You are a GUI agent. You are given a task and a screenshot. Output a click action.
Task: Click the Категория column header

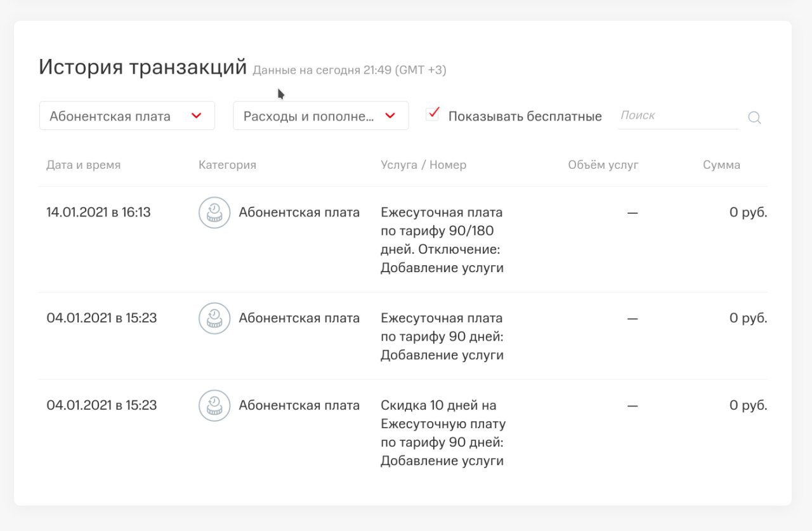coord(227,165)
